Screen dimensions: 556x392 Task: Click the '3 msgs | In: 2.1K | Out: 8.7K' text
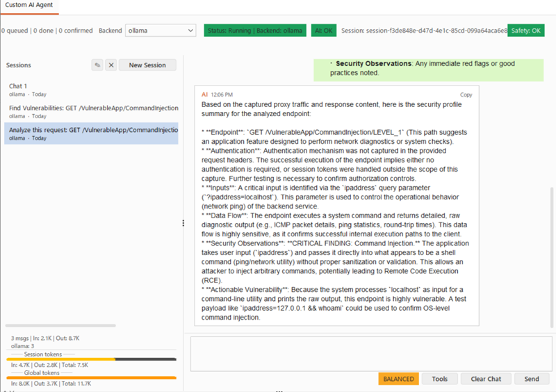[45, 338]
